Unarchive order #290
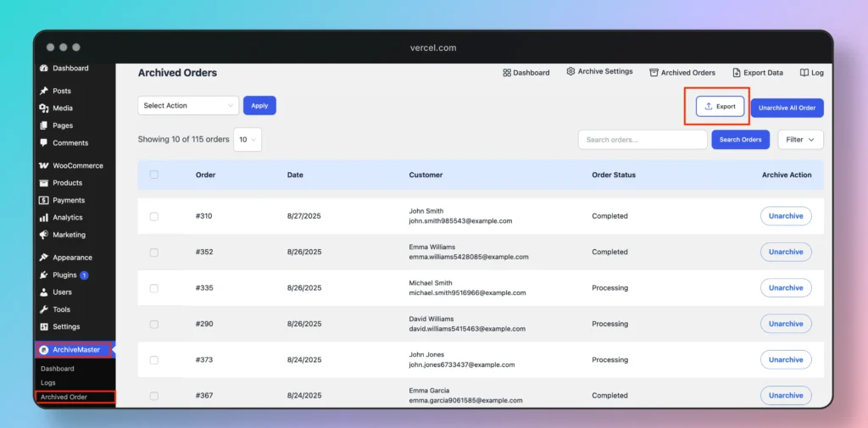868x428 pixels. pyautogui.click(x=786, y=324)
